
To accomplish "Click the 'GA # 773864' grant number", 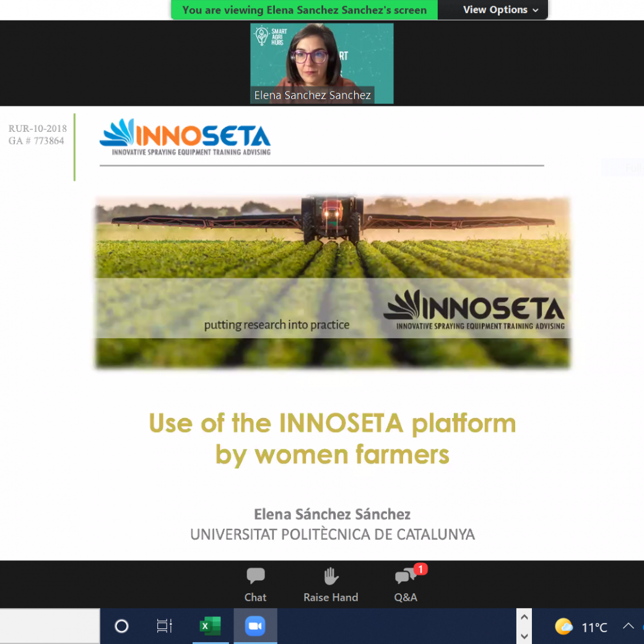I will [36, 141].
